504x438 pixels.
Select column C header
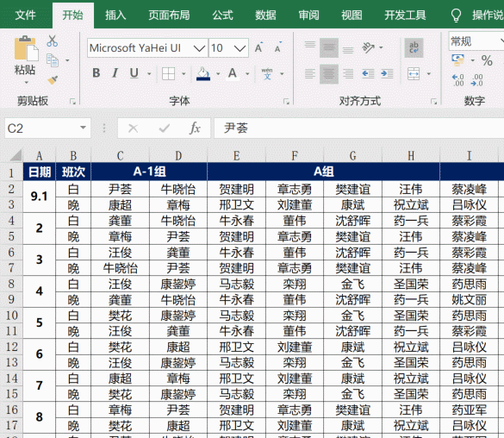pos(121,156)
